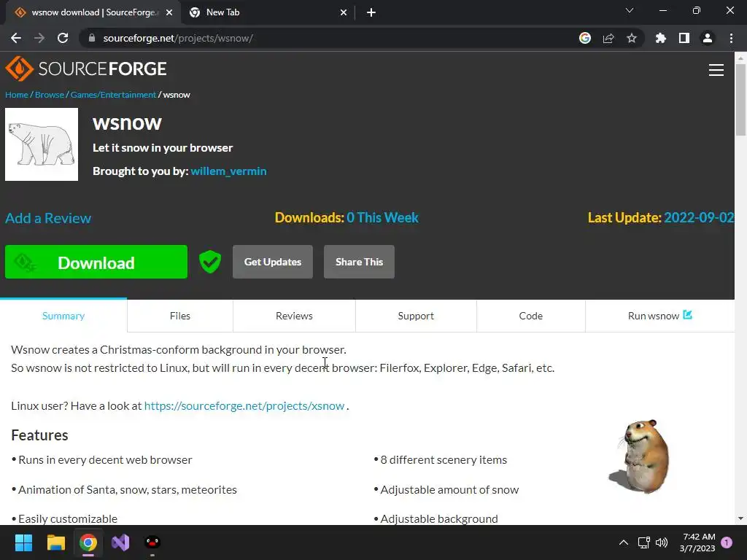
Task: Open the Support tab
Action: pos(416,316)
